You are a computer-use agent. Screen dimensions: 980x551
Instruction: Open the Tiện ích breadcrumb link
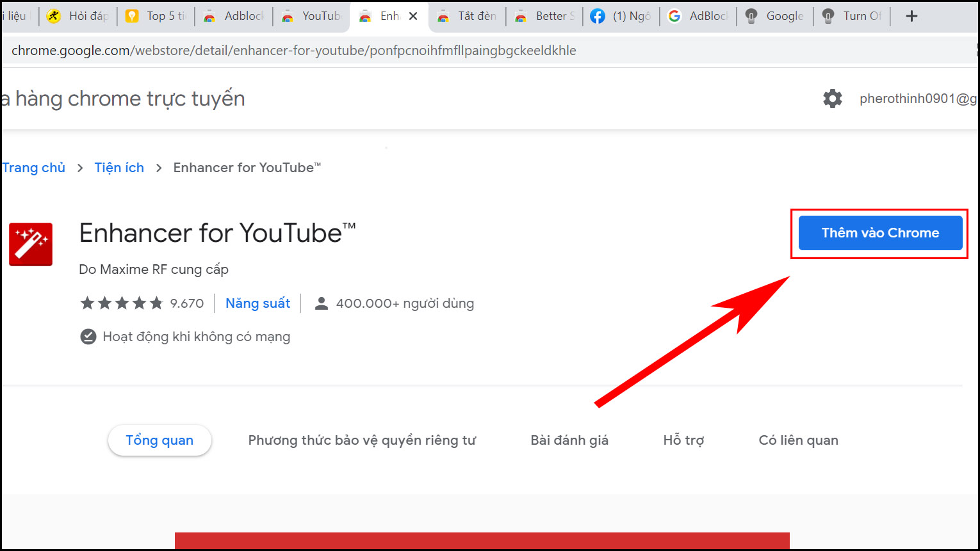(119, 167)
